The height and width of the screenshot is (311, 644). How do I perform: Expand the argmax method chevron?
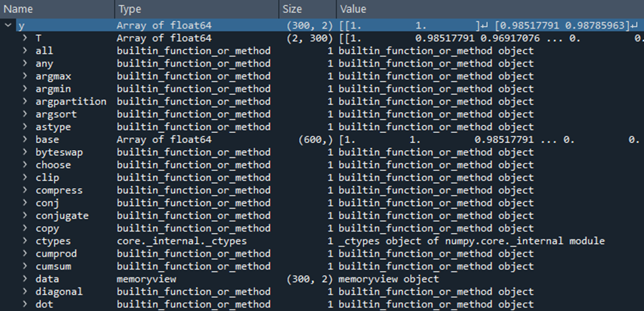coord(25,76)
